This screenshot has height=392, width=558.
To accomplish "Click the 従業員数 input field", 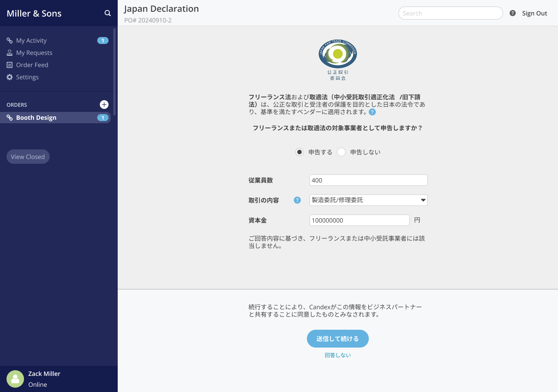I will pyautogui.click(x=368, y=180).
